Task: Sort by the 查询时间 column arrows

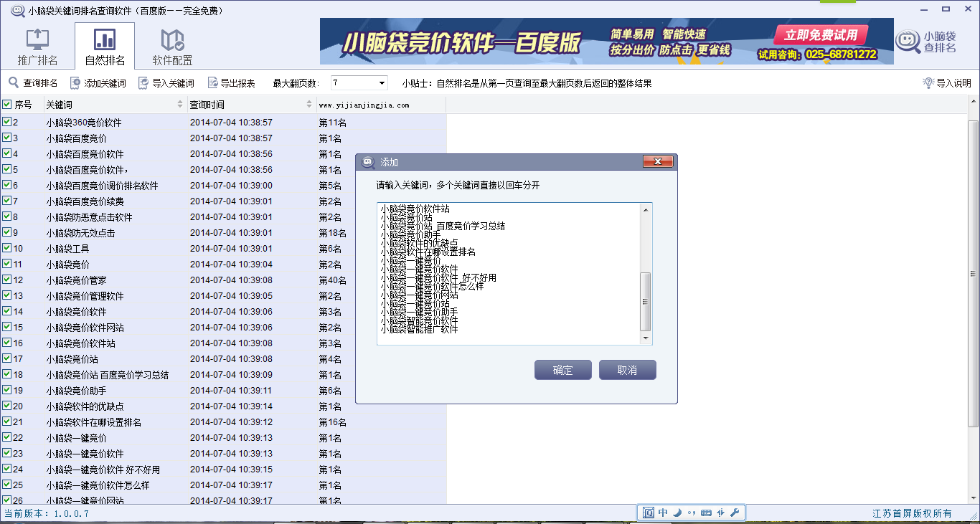Action: tap(311, 105)
